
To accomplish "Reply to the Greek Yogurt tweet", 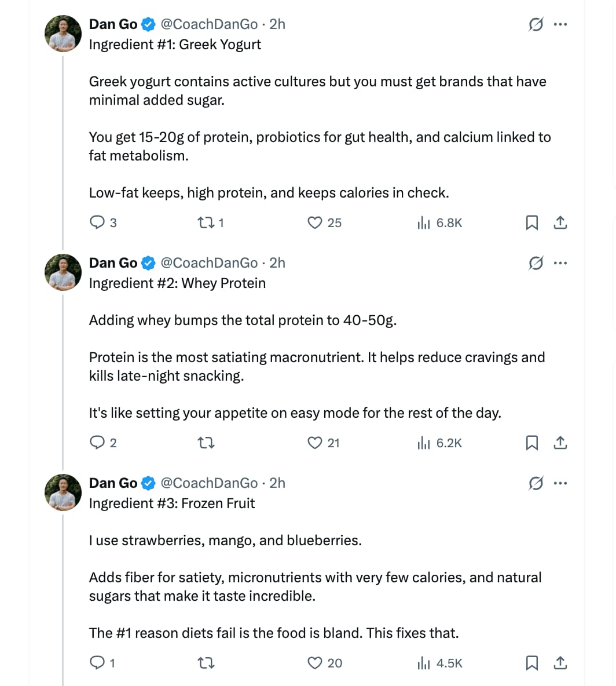I will coord(97,222).
